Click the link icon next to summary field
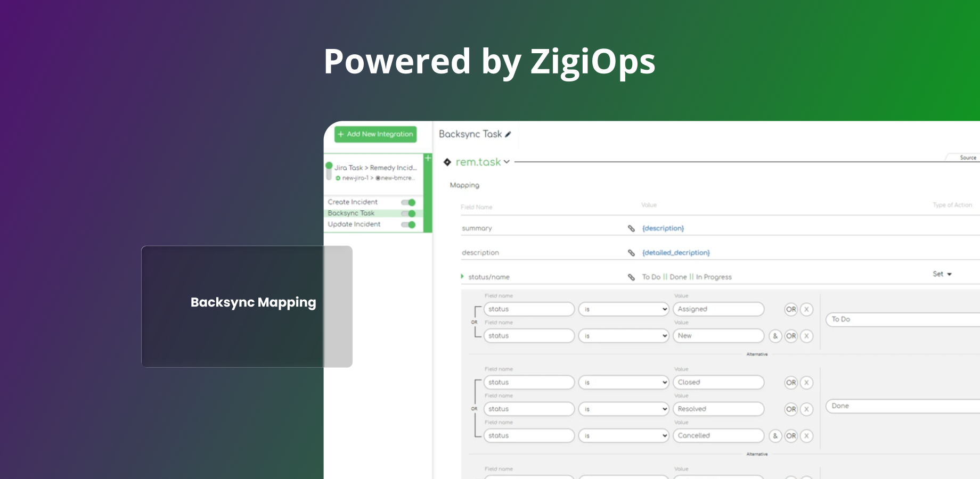Image resolution: width=980 pixels, height=479 pixels. point(632,228)
